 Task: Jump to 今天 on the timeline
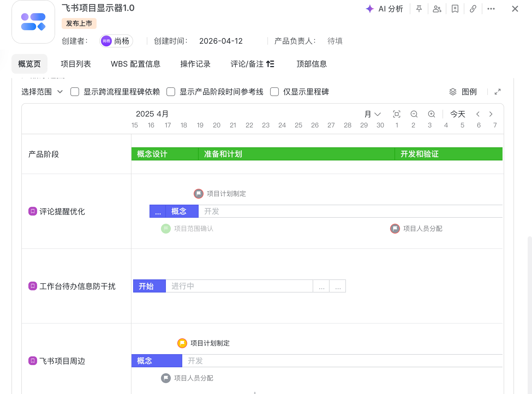click(x=458, y=114)
